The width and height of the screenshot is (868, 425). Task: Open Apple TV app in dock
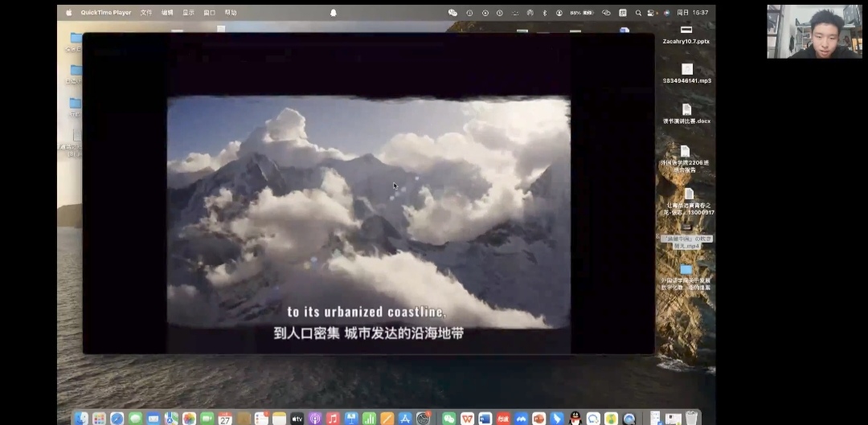(297, 418)
